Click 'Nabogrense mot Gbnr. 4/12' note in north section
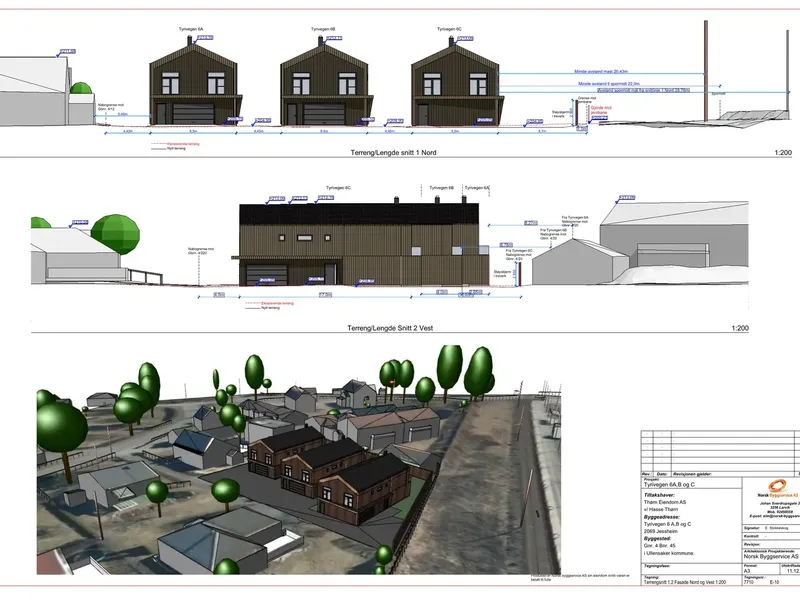800x600 pixels. pos(111,107)
